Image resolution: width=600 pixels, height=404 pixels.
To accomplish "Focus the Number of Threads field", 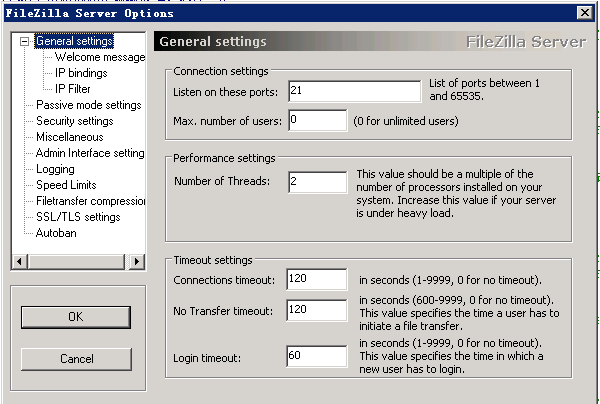I will click(x=318, y=182).
